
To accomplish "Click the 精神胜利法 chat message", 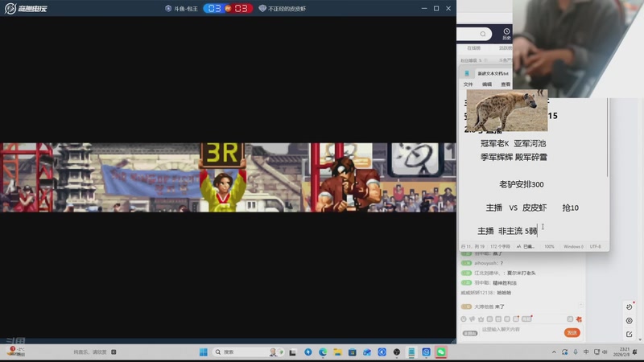I will 489,283.
